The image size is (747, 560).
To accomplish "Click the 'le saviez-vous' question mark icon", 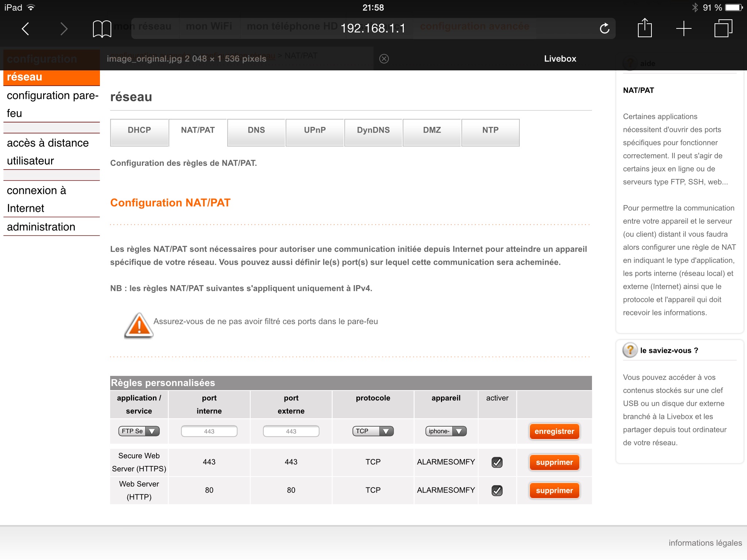I will pyautogui.click(x=630, y=350).
